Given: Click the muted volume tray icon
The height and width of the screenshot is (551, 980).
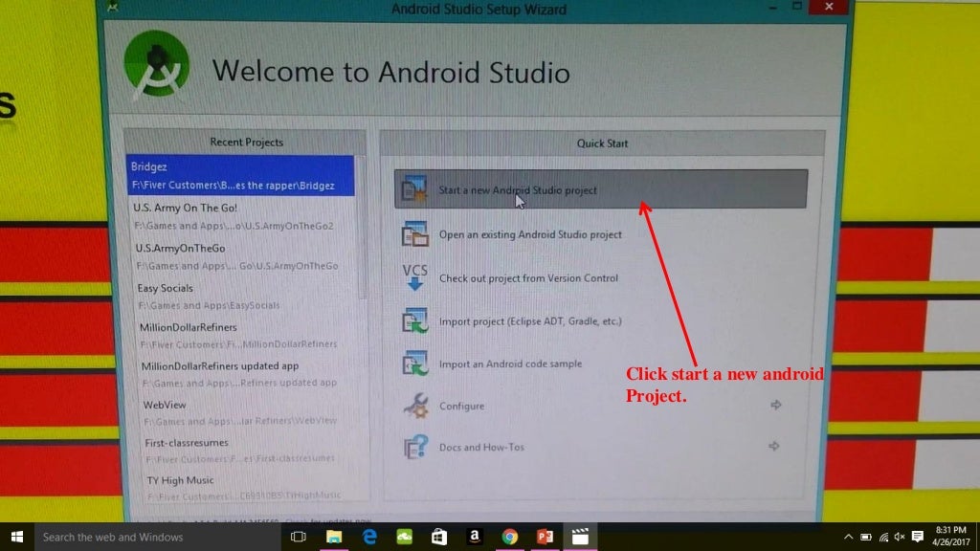Looking at the screenshot, I should coord(900,537).
